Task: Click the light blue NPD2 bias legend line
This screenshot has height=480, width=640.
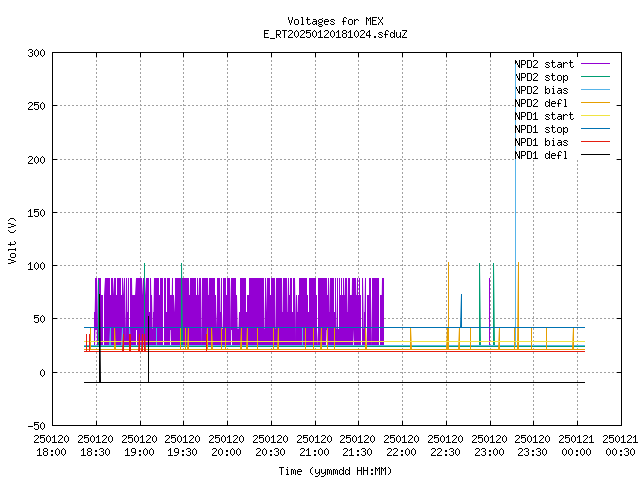Action: tap(595, 89)
